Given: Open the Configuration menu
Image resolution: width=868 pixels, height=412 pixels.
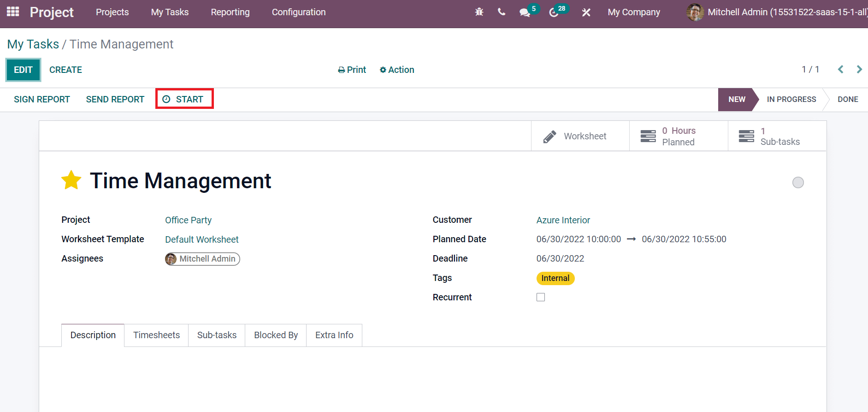Looking at the screenshot, I should [299, 12].
